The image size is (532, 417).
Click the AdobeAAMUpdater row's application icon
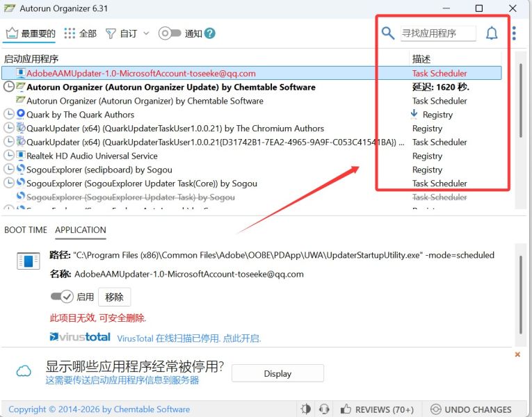[21, 72]
